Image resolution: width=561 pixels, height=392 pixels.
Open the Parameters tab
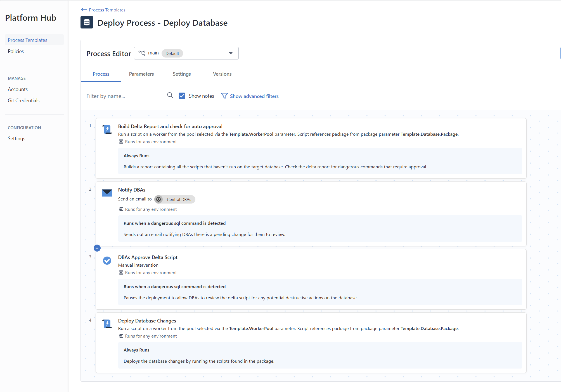click(141, 74)
